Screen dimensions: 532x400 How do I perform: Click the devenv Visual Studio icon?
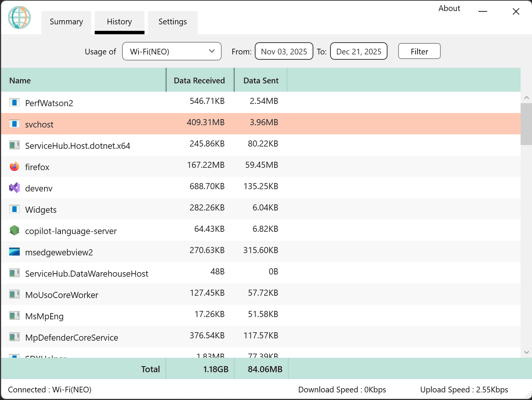[x=14, y=188]
